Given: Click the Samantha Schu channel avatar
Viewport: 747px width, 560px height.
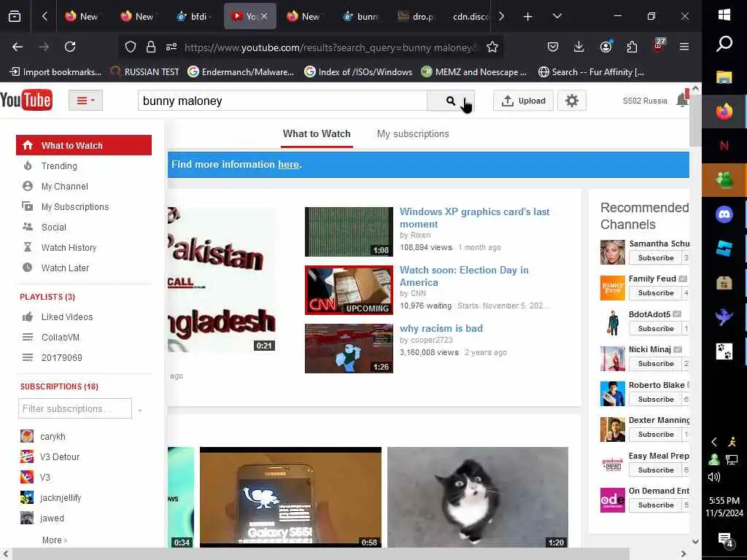Looking at the screenshot, I should click(x=612, y=252).
